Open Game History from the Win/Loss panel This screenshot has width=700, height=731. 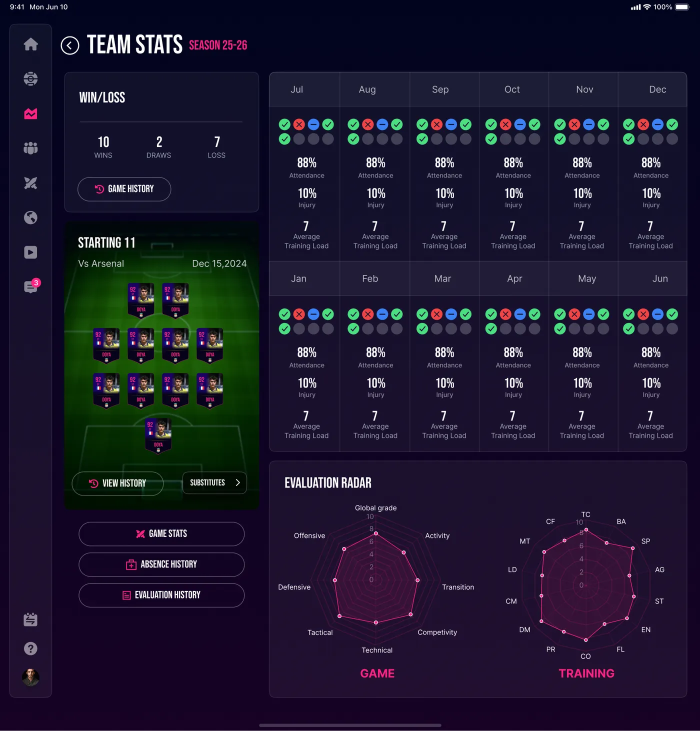124,189
